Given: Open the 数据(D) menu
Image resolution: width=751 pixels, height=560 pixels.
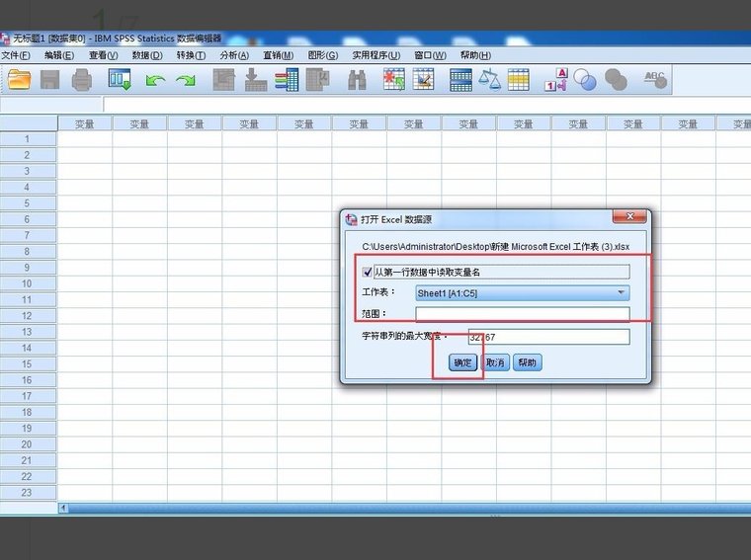Looking at the screenshot, I should click(x=147, y=55).
